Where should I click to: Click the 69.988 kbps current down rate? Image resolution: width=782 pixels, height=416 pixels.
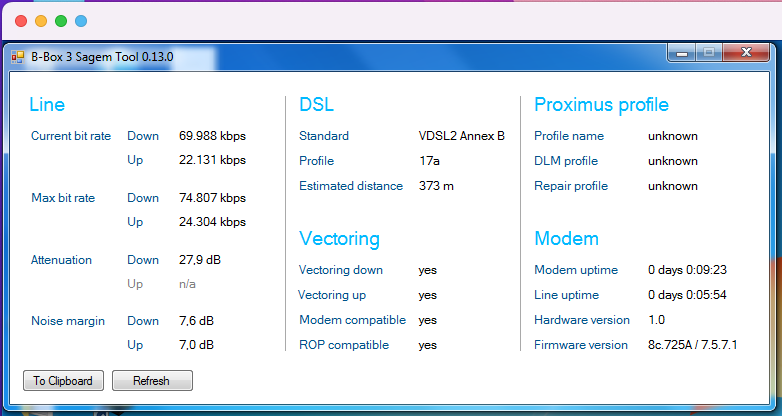coord(212,136)
